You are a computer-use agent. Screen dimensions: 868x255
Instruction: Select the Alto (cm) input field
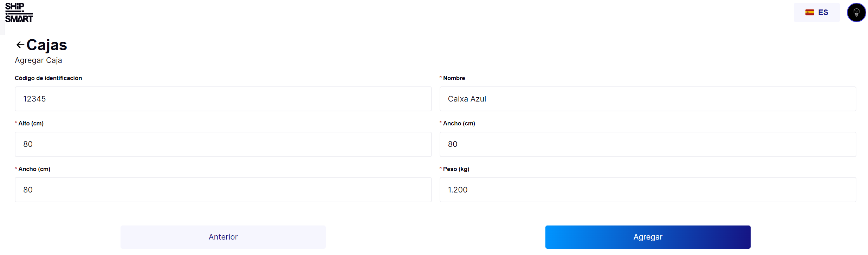223,144
